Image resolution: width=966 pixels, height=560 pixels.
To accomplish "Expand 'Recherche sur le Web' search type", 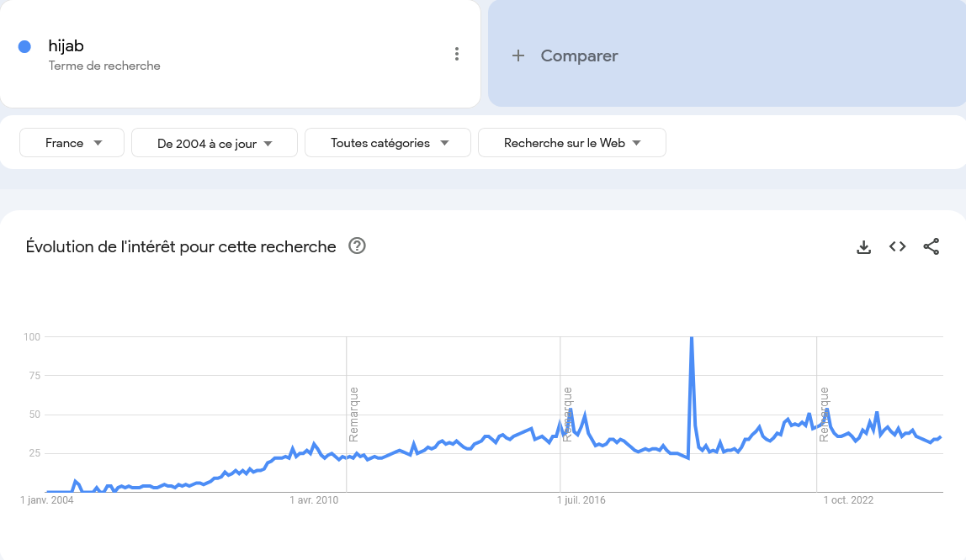I will [x=572, y=143].
